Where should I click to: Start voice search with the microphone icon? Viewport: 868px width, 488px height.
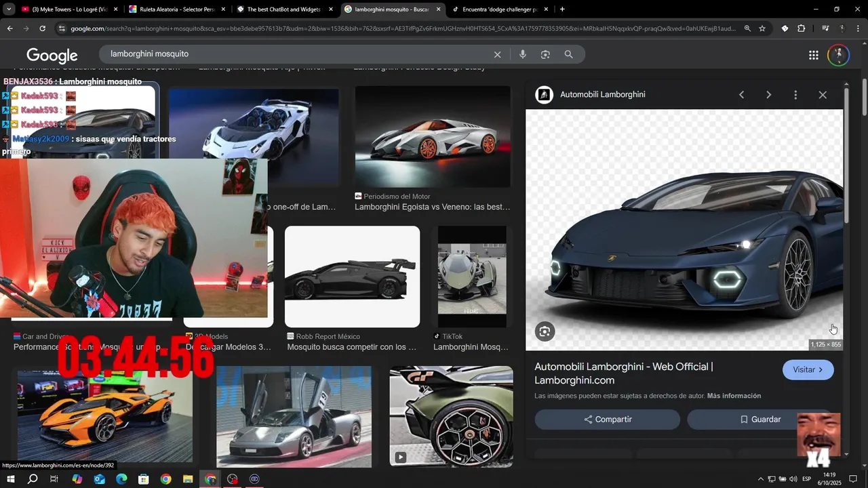pos(523,54)
